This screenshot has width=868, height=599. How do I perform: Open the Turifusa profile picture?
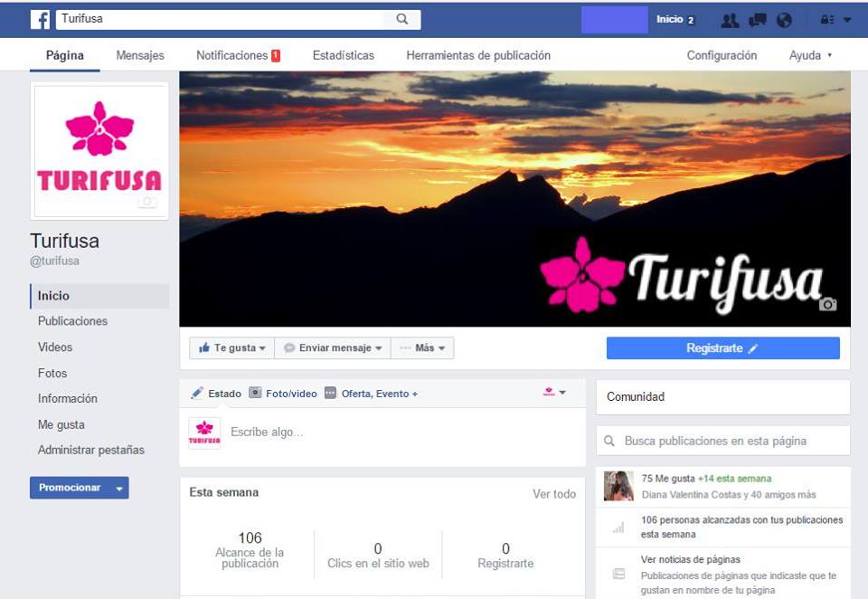[x=99, y=151]
